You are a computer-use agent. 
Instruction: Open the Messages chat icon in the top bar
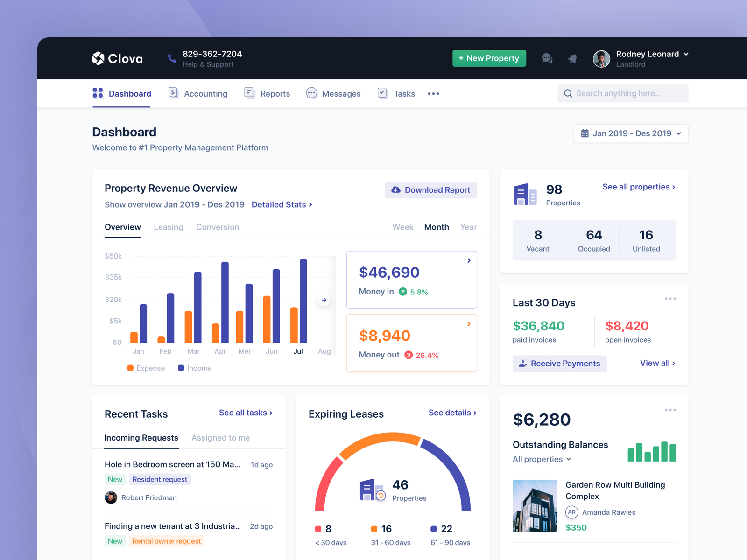(547, 58)
